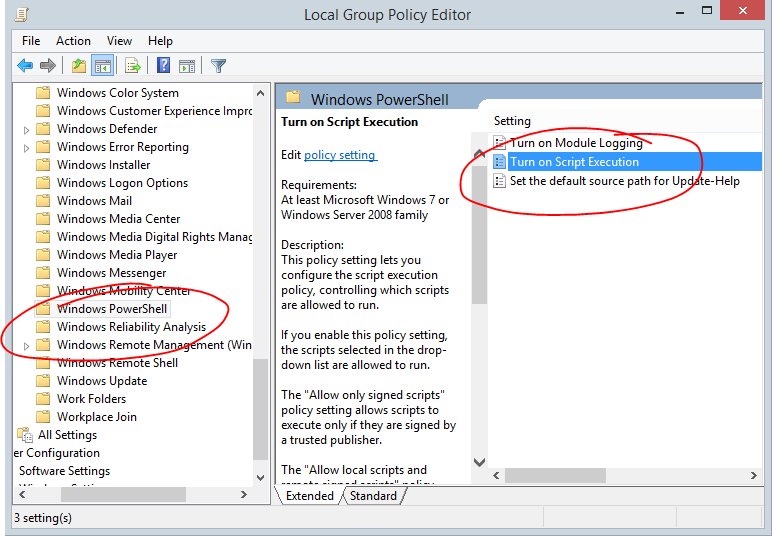Expand the Windows Remote Management tree node

[x=27, y=346]
